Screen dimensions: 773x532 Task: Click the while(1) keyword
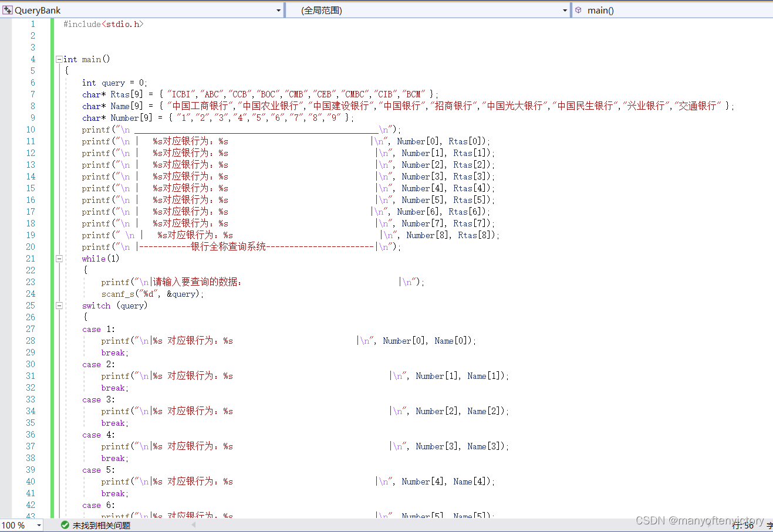tap(100, 259)
